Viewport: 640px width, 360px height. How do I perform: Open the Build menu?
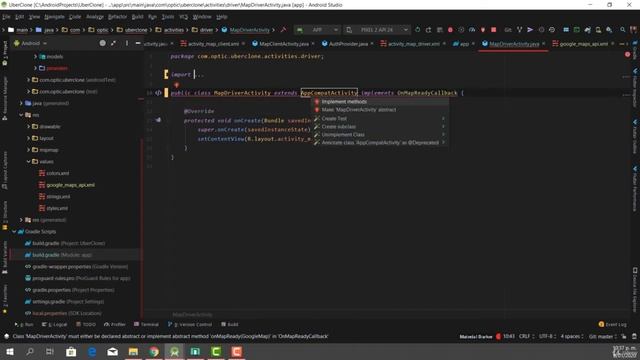[x=138, y=17]
